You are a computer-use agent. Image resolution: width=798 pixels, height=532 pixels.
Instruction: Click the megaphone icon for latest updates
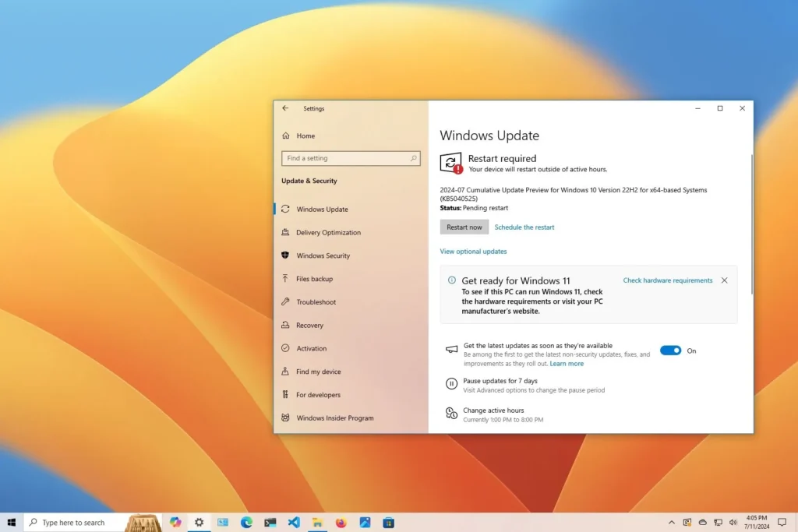451,350
